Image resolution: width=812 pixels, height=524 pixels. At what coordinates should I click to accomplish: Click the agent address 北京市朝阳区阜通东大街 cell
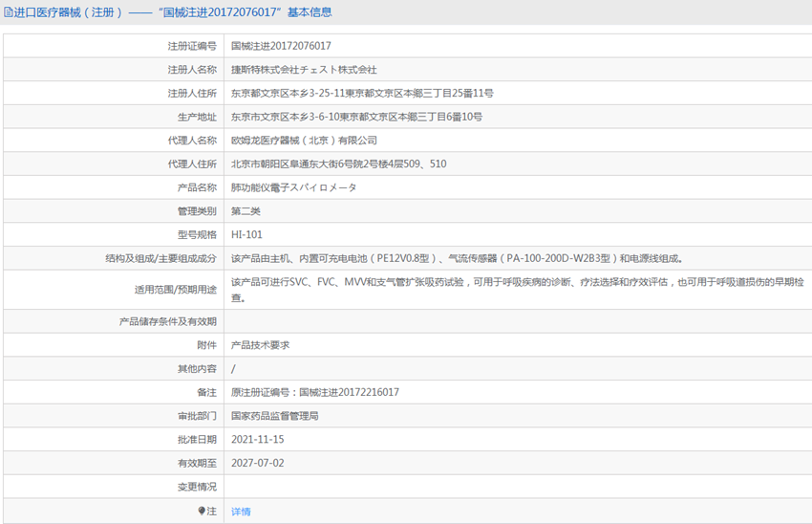coord(338,164)
